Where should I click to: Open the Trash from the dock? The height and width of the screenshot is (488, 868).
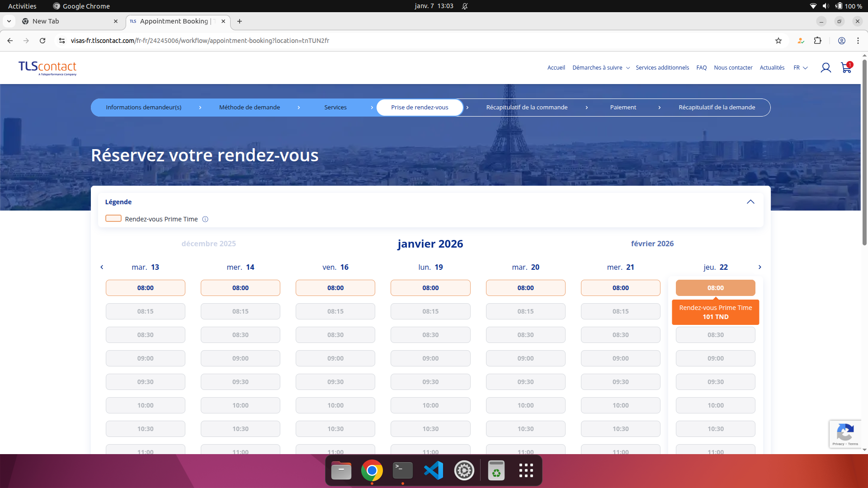tap(496, 471)
